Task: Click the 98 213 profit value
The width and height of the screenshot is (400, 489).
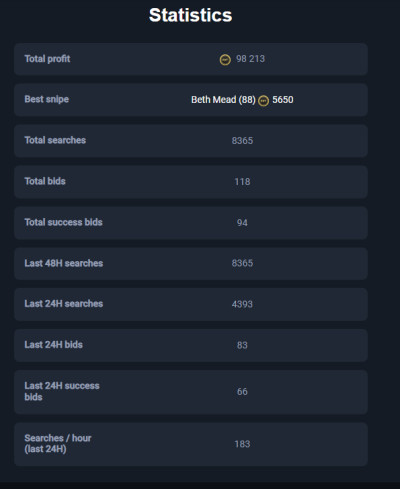Action: pyautogui.click(x=250, y=59)
